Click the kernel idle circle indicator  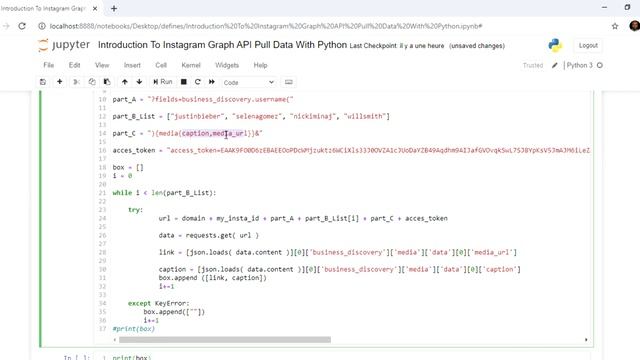point(600,65)
